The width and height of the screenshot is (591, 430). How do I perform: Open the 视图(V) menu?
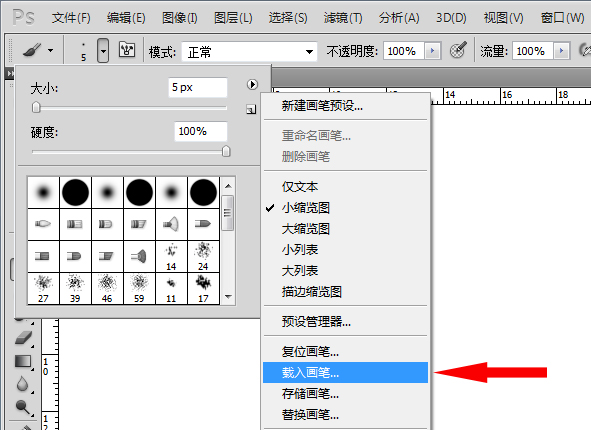(504, 18)
